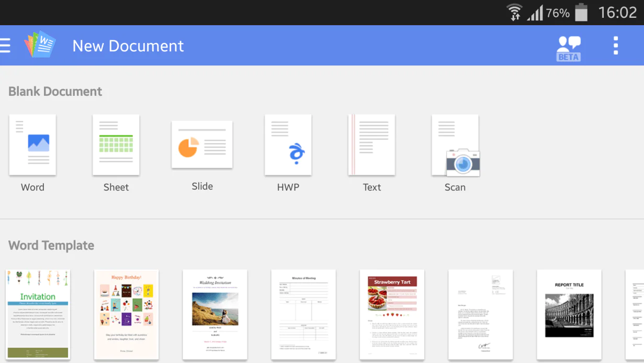The image size is (644, 363).
Task: Create a new blank Sheet document
Action: click(x=116, y=145)
